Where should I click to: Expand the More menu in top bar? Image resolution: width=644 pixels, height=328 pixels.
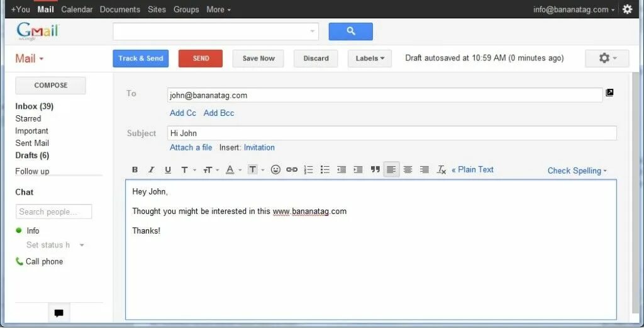218,9
